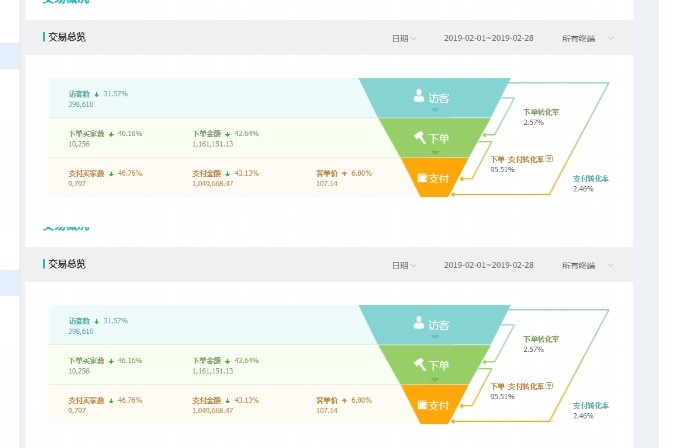
Task: Select lower 交易总览 section title
Action: 67,264
